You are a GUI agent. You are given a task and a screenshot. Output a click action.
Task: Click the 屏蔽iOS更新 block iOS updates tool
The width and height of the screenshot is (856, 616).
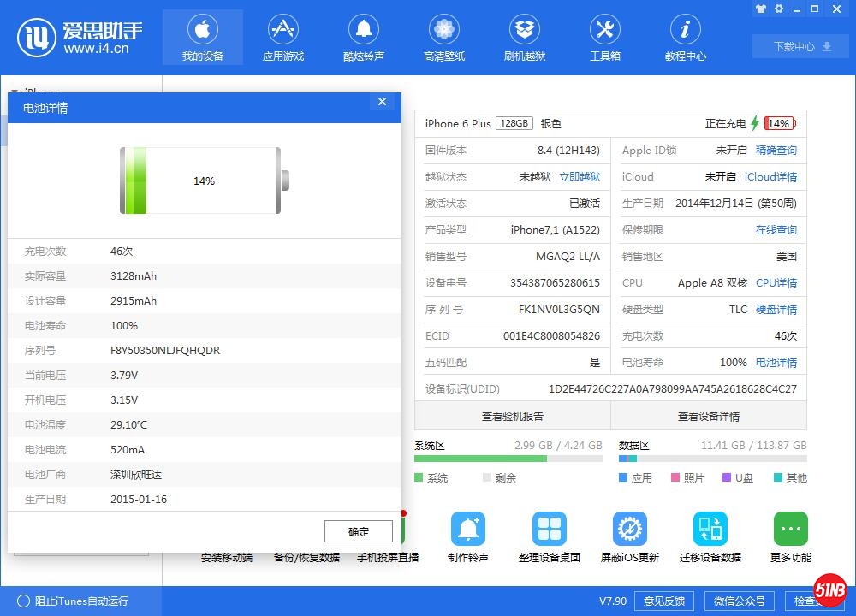click(631, 536)
